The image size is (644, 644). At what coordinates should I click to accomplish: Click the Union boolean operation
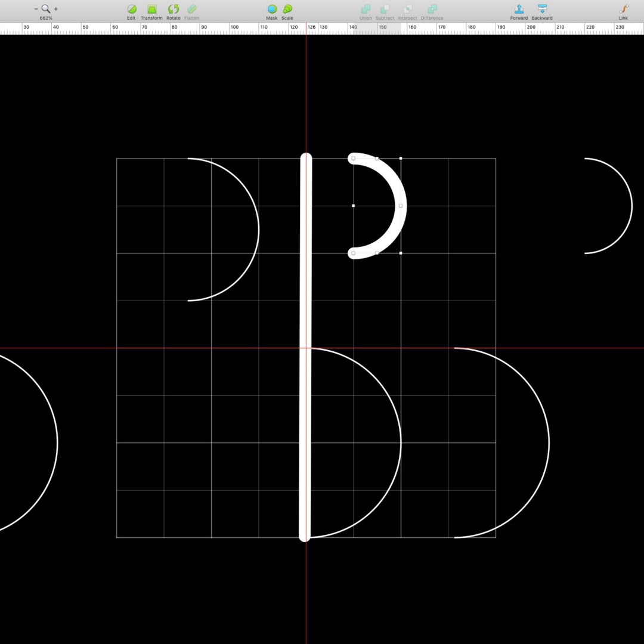pyautogui.click(x=366, y=9)
